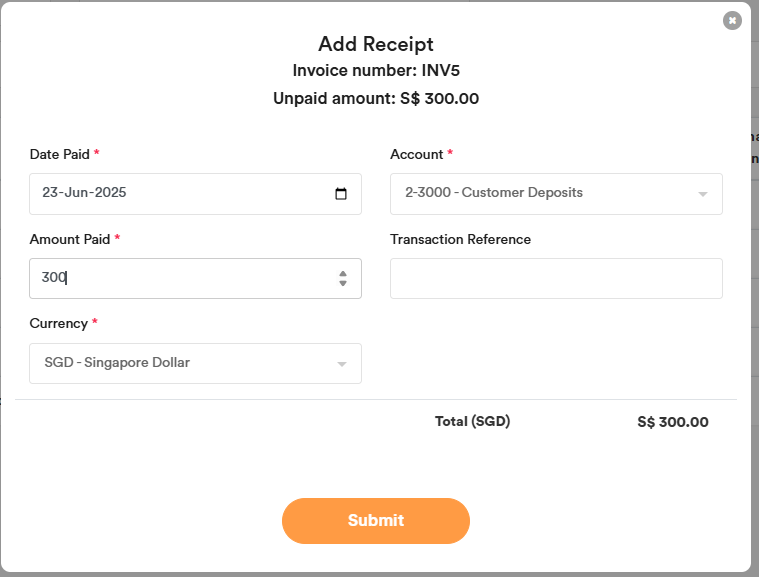The height and width of the screenshot is (577, 759).
Task: Open the Date Paid calendar picker icon
Action: (341, 194)
